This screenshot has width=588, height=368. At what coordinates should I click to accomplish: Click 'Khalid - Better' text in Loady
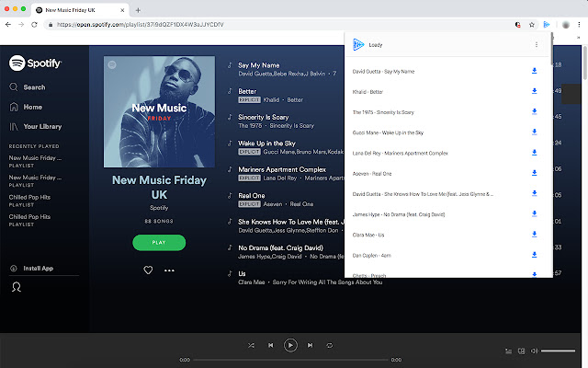tap(367, 92)
